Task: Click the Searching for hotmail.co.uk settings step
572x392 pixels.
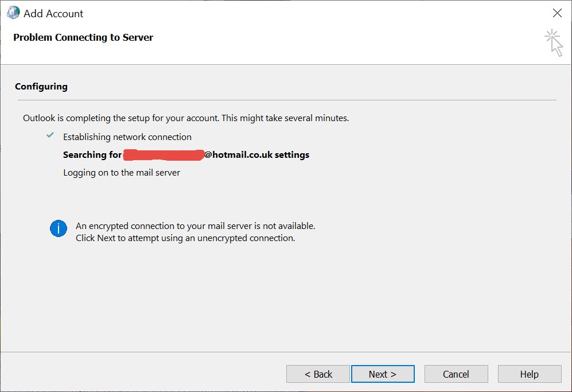Action: (x=186, y=154)
